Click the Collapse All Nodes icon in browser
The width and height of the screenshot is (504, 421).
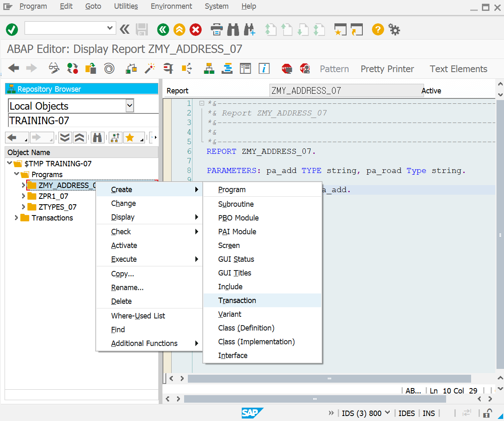pos(80,137)
